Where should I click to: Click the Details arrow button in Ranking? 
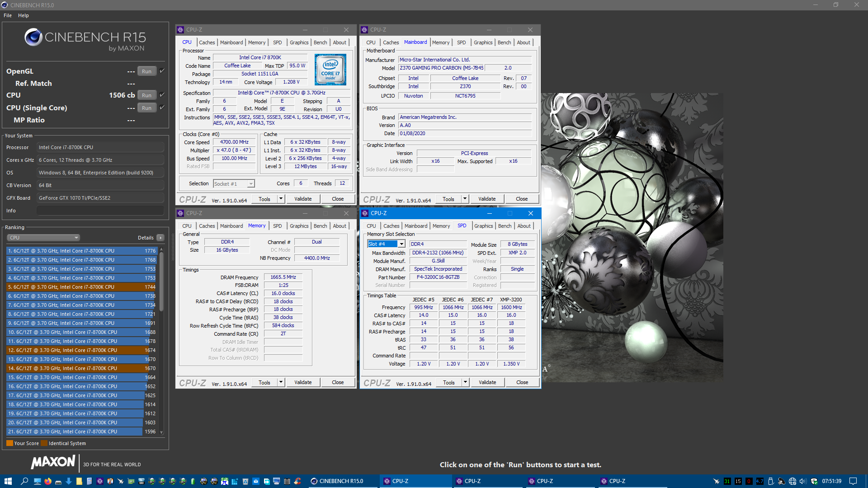(160, 238)
